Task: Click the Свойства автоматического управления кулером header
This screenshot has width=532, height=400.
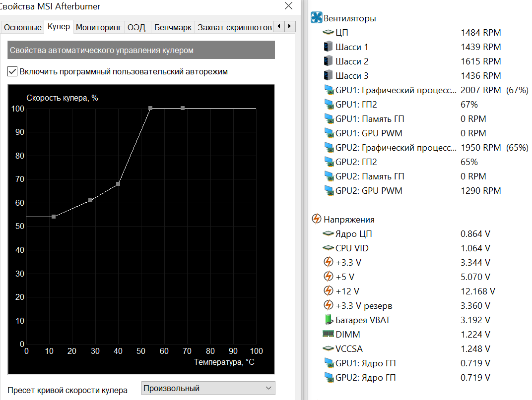Action: (x=141, y=50)
